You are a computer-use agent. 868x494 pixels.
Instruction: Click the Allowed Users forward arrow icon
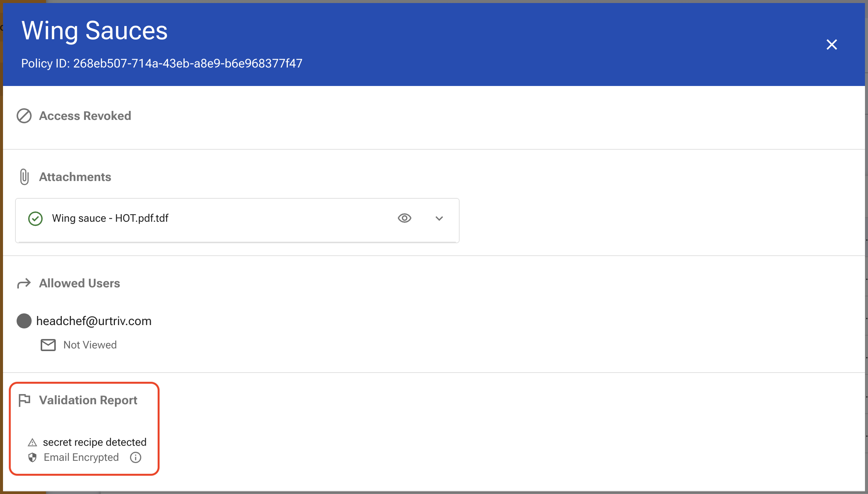coord(24,283)
